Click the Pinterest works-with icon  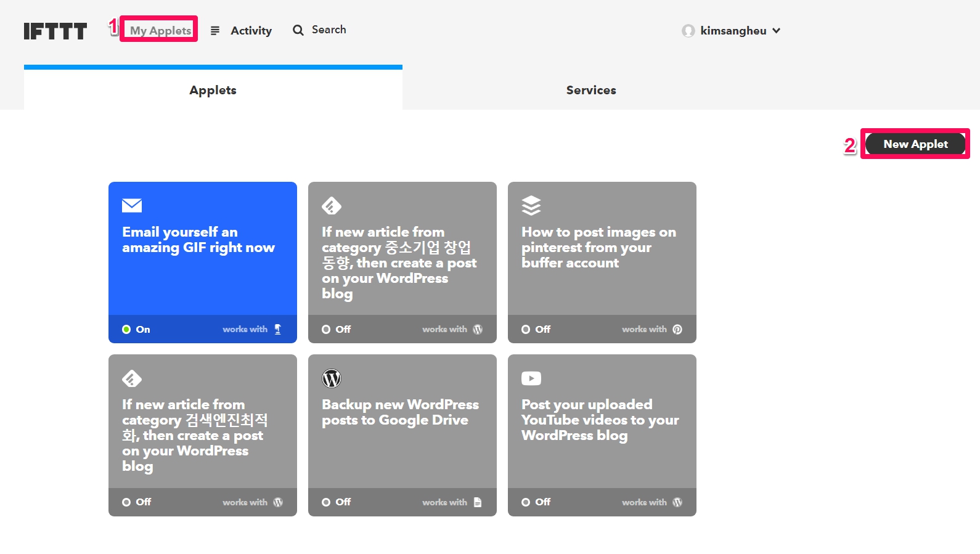[x=677, y=329]
